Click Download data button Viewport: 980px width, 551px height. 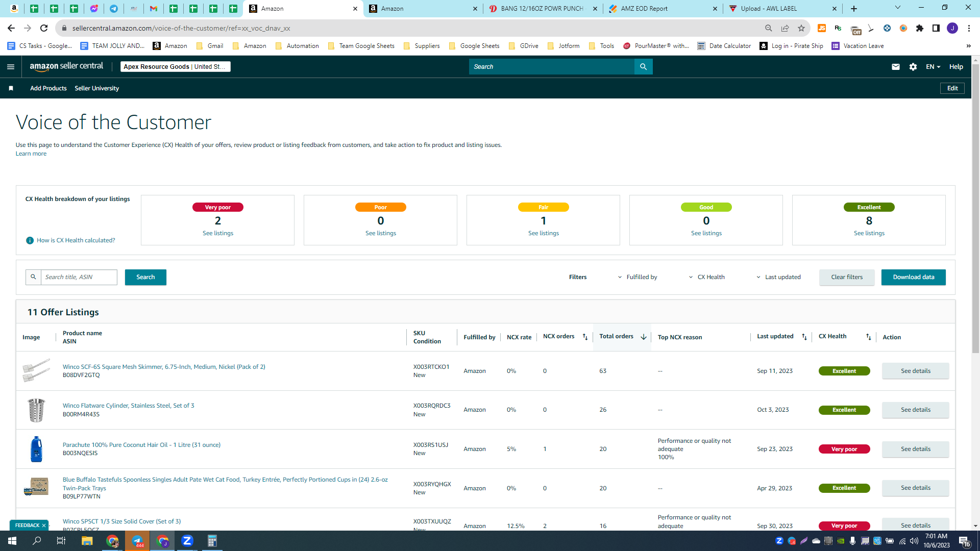coord(914,277)
